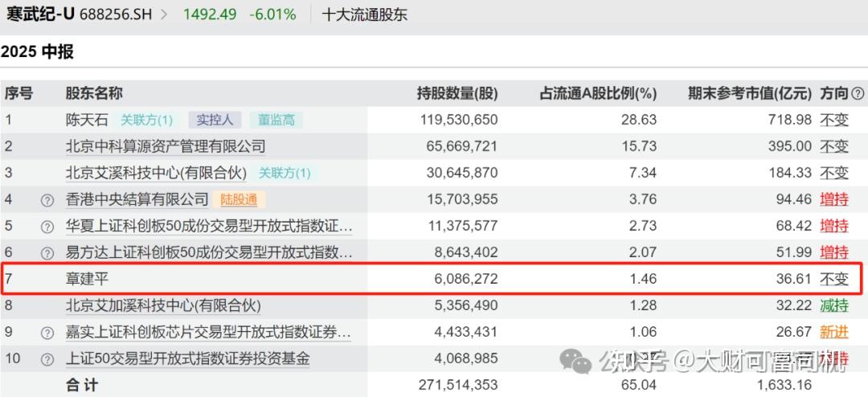Screen dimensions: 868x397
Task: Click price change -6.01%
Action: [x=273, y=14]
